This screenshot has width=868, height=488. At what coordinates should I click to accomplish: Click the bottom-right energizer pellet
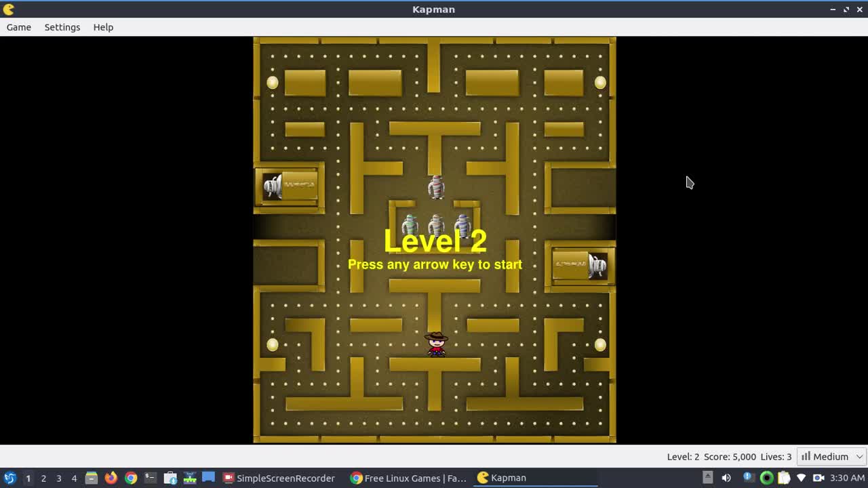point(600,344)
